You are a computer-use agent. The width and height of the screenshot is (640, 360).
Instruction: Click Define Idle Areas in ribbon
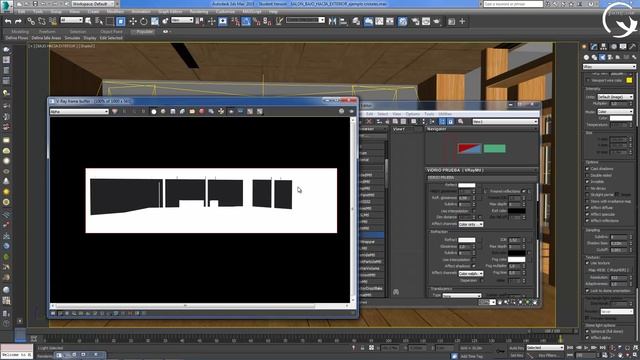[47, 38]
